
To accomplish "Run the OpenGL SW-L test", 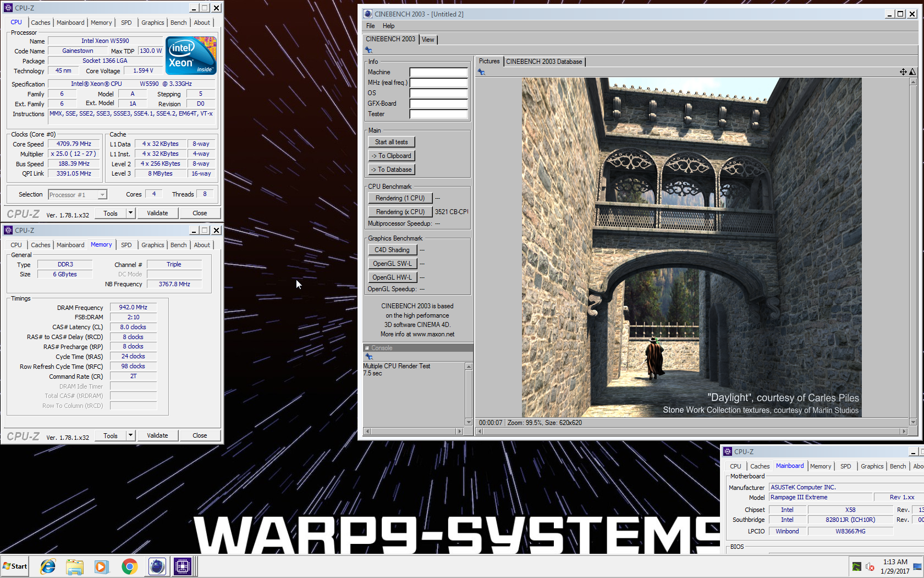I will tap(392, 264).
